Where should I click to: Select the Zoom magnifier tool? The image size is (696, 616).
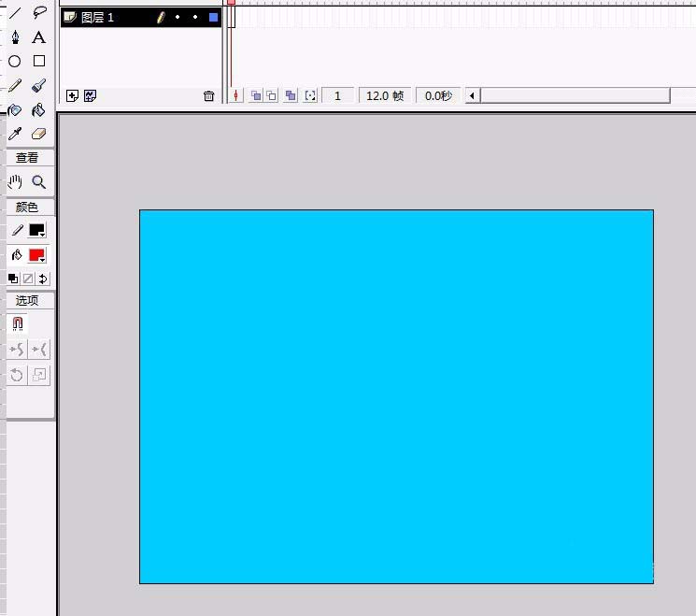coord(39,181)
